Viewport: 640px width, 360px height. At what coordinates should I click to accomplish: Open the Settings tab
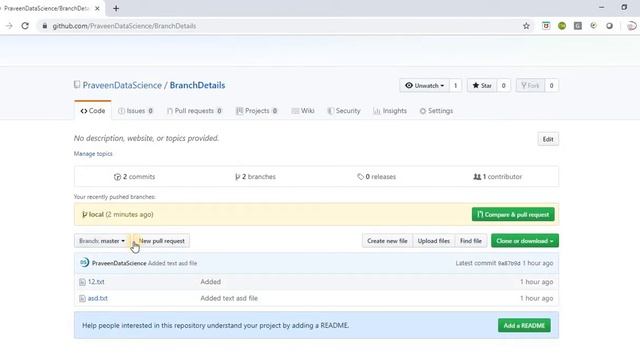click(x=436, y=111)
